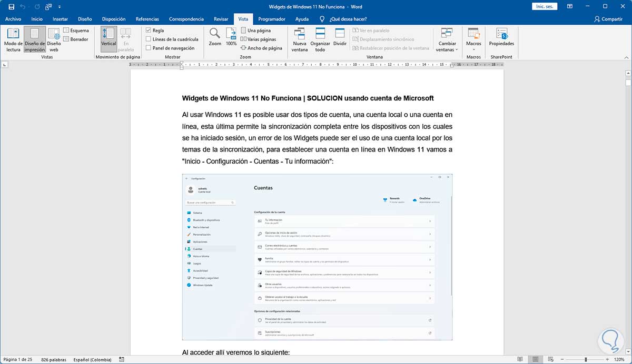
Task: Switch to Modo de lectura view
Action: click(13, 40)
